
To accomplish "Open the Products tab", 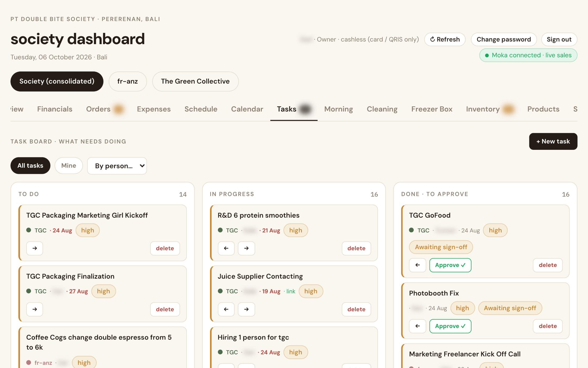I will click(543, 109).
